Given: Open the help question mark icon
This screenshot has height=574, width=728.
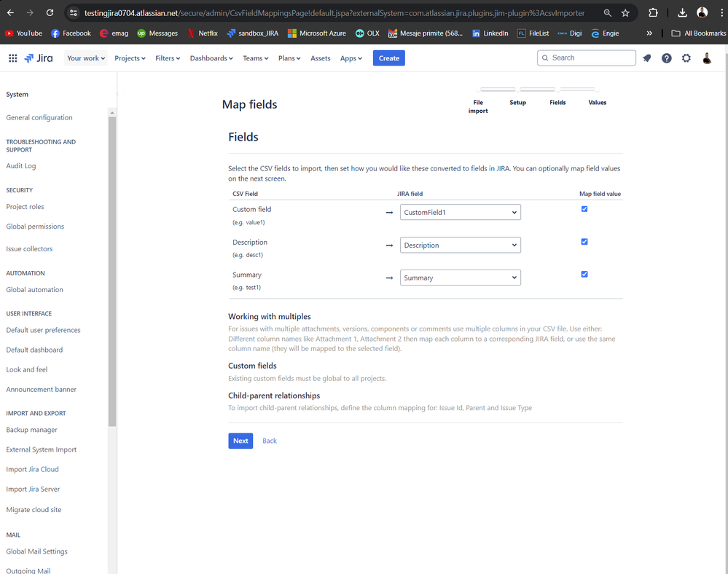Looking at the screenshot, I should pos(666,58).
